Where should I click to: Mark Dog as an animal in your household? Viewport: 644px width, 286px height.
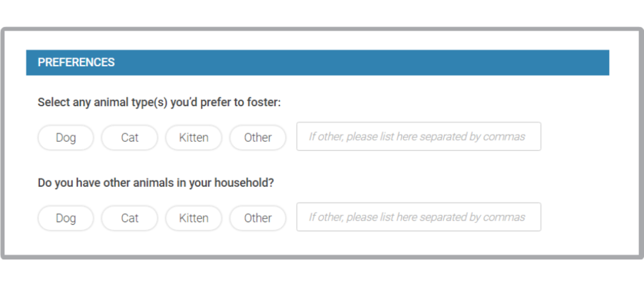tap(66, 218)
